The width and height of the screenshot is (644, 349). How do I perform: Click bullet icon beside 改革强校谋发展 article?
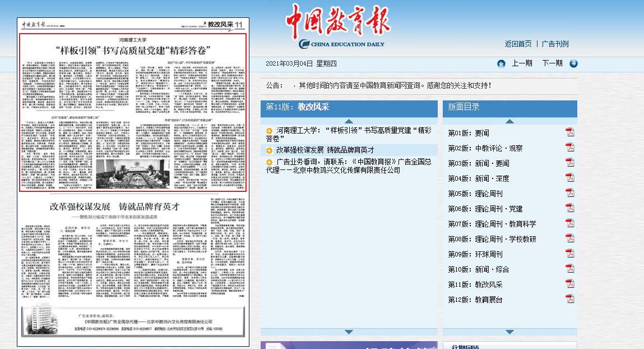tap(270, 150)
